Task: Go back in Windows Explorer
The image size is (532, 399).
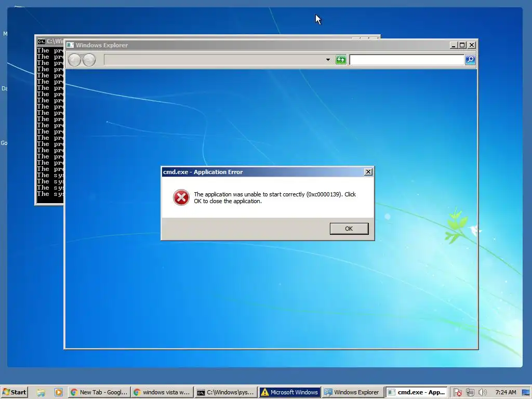Action: (x=75, y=60)
